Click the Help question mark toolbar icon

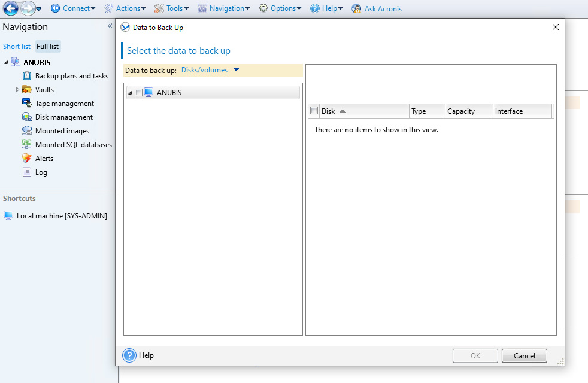click(x=314, y=8)
